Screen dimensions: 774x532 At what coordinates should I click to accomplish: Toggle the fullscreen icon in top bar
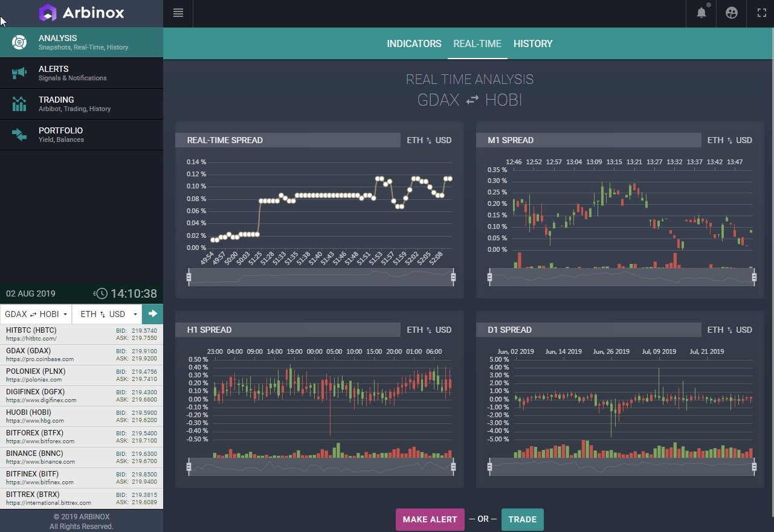[761, 13]
